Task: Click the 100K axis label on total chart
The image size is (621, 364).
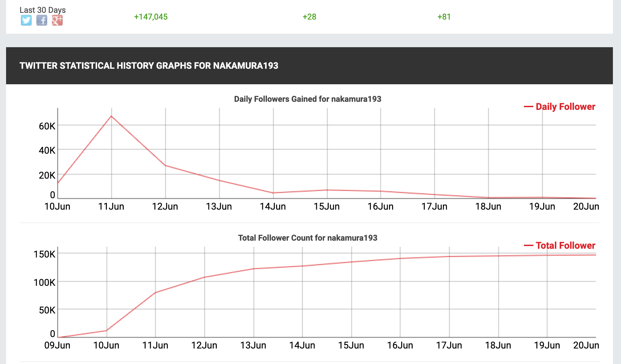Action: click(45, 282)
